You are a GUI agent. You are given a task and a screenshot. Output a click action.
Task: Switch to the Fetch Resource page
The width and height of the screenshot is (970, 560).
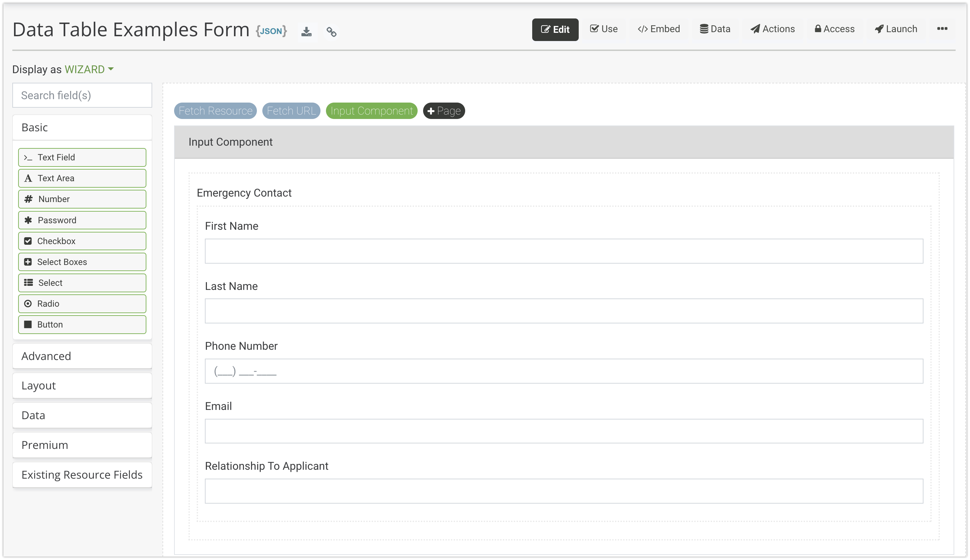point(215,111)
